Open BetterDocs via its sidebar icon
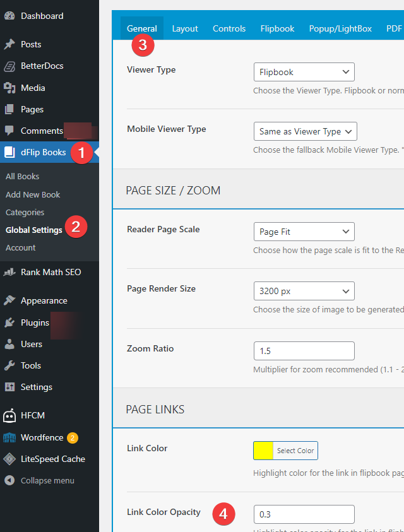Screen dimensions: 404x532 [x=9, y=66]
